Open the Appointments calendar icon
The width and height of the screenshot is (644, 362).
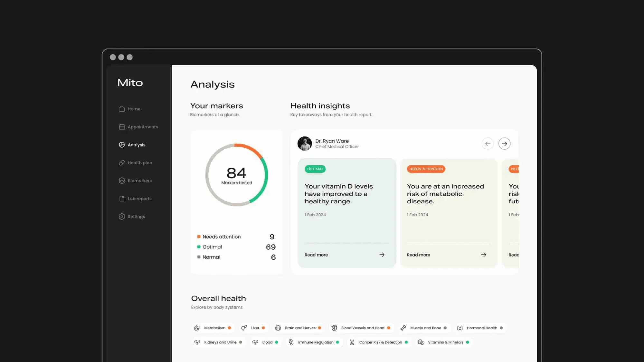(x=122, y=127)
